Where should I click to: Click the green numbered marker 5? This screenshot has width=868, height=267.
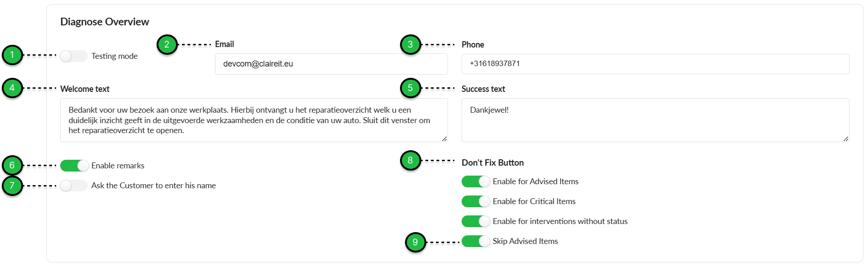click(x=410, y=88)
